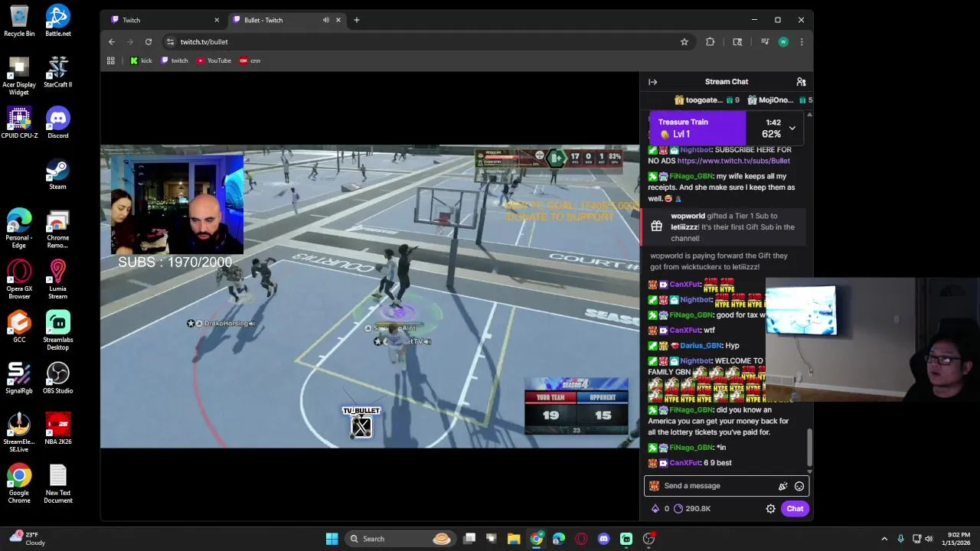Screen dimensions: 980x551
Task: Open the Lumia Stream shortcut
Action: (58, 280)
